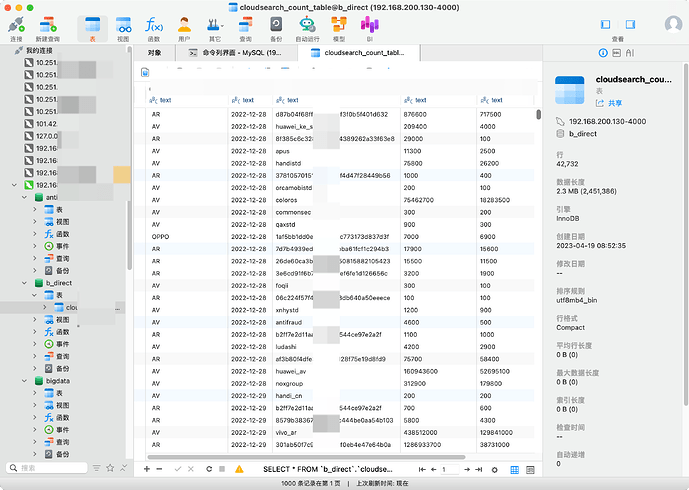
Task: Click the collapse-all icon in sidebar footer
Action: coord(123,468)
